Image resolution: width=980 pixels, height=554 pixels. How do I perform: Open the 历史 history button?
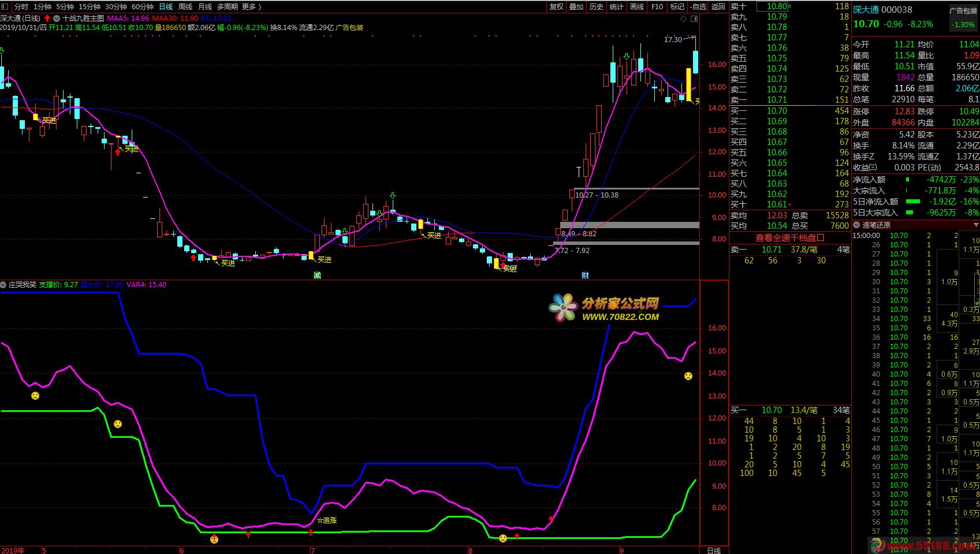[x=597, y=6]
